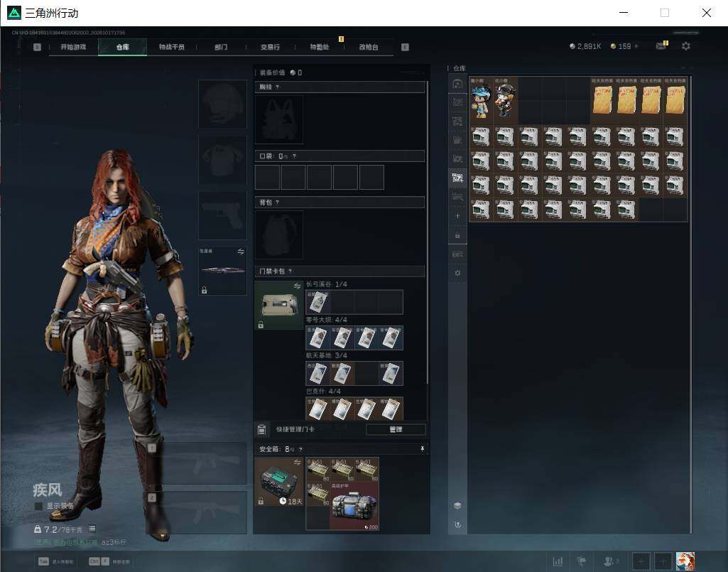Open the statistics bar-chart icon in the bottom bar
This screenshot has height=572, width=728.
pos(558,561)
